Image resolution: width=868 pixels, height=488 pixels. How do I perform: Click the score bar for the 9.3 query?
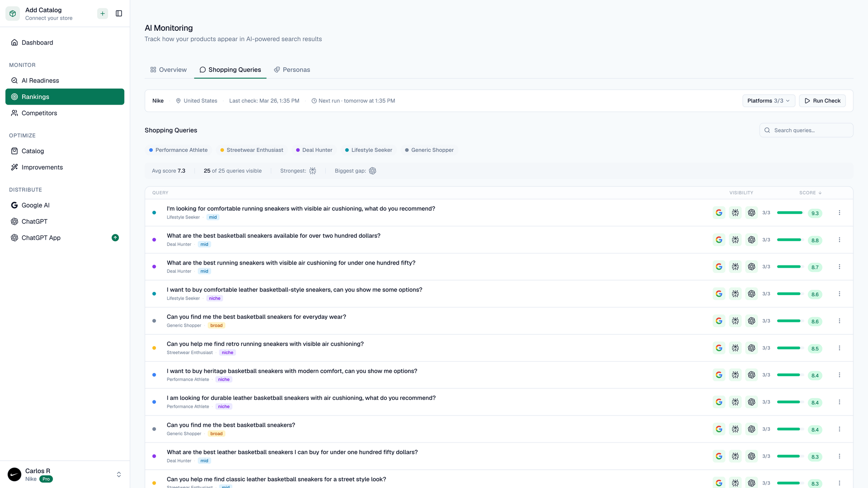[x=790, y=213]
